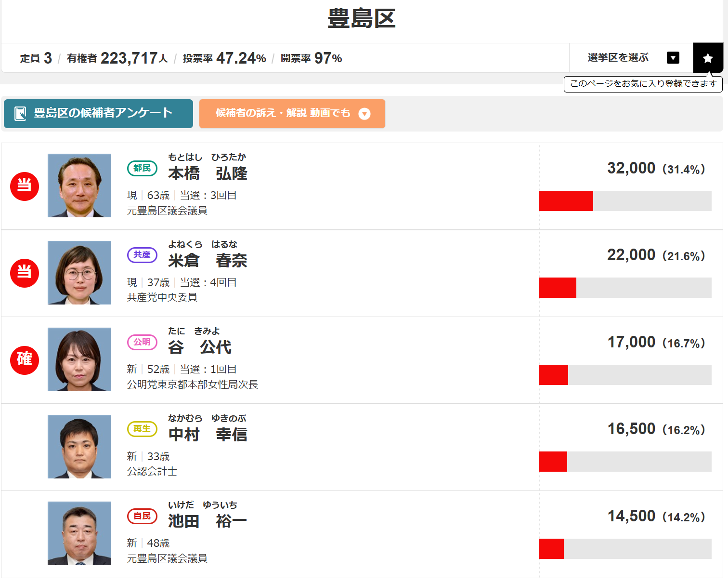728x583 pixels.
Task: Click candidate name 池田 裕一
Action: tap(208, 521)
